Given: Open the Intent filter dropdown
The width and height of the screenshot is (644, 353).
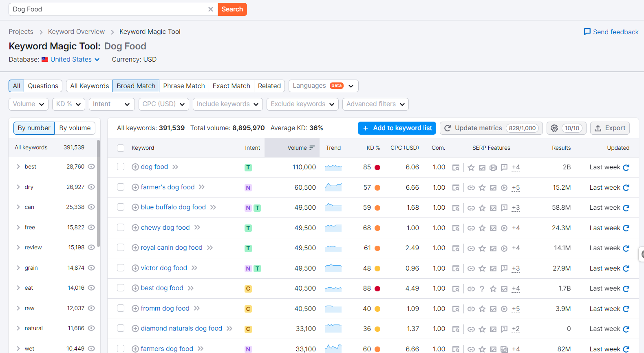Looking at the screenshot, I should click(112, 104).
